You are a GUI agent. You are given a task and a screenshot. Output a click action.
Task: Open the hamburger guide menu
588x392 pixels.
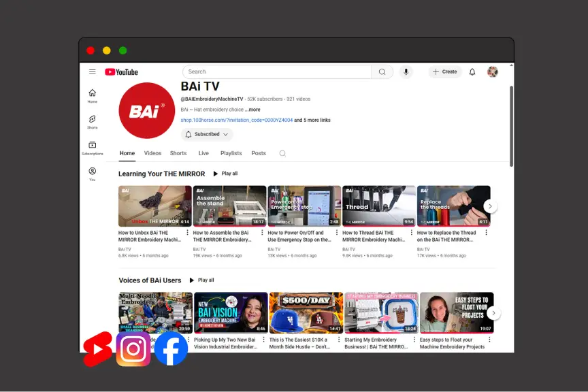click(x=93, y=72)
